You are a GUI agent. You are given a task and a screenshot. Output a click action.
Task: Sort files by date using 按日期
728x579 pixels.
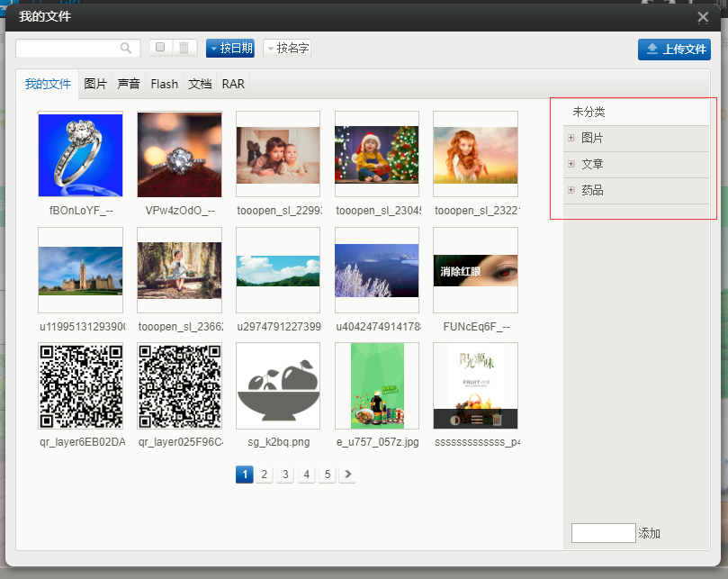click(229, 49)
